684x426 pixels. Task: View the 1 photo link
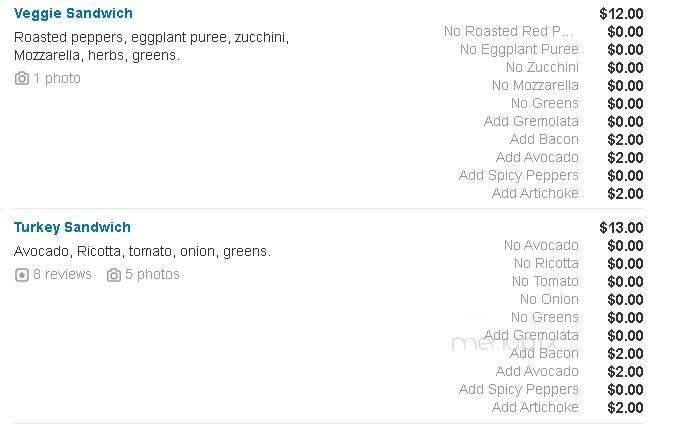pyautogui.click(x=57, y=78)
